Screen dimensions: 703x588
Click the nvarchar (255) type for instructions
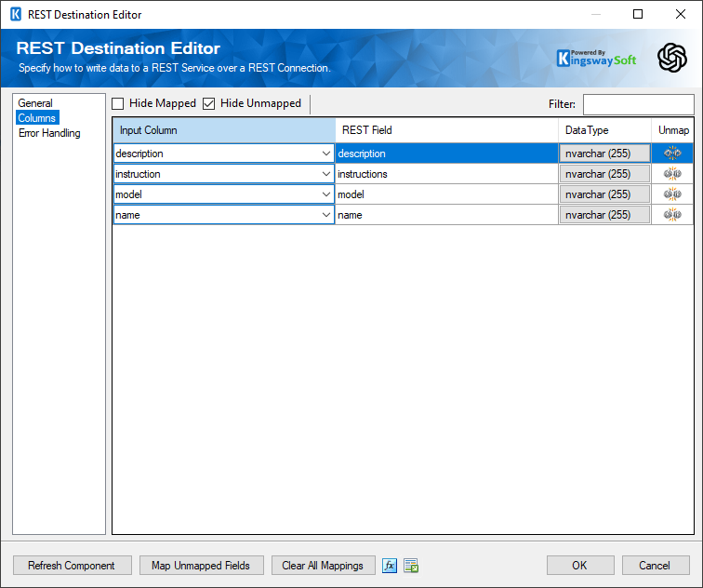coord(604,174)
